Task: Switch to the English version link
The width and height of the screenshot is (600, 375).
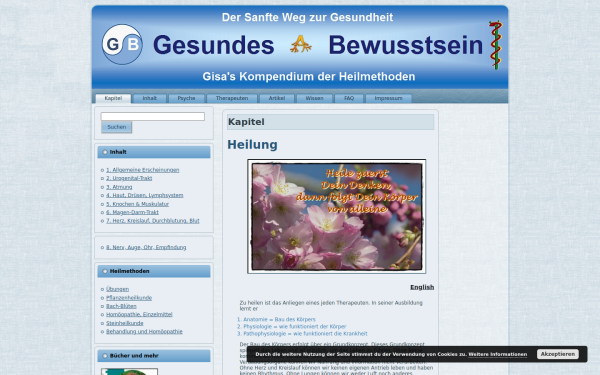Action: click(422, 287)
